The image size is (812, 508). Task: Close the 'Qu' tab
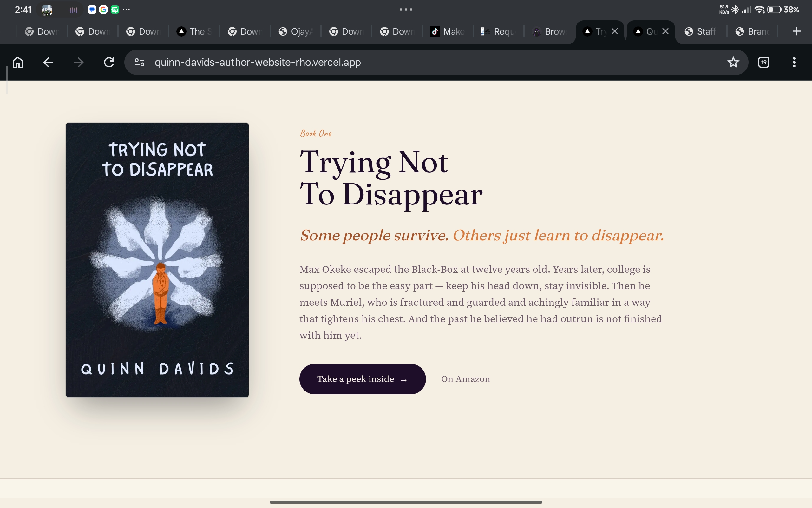coord(665,31)
